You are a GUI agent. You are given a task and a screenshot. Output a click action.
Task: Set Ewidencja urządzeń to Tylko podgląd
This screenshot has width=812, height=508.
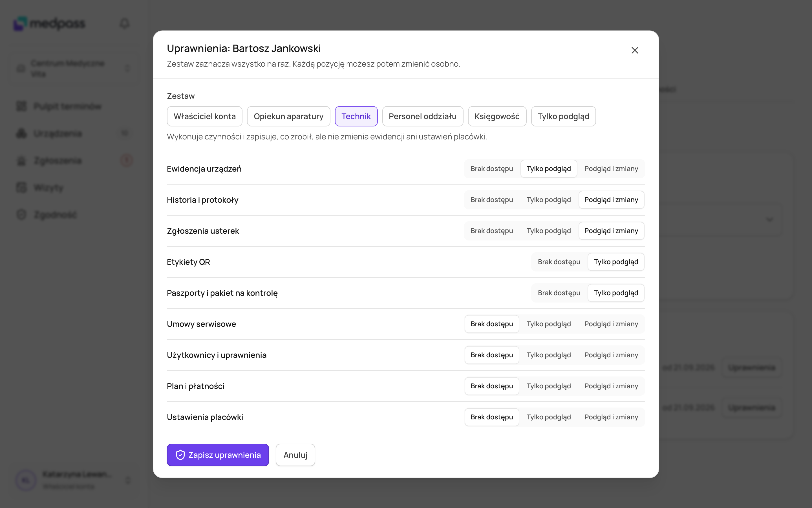point(549,169)
